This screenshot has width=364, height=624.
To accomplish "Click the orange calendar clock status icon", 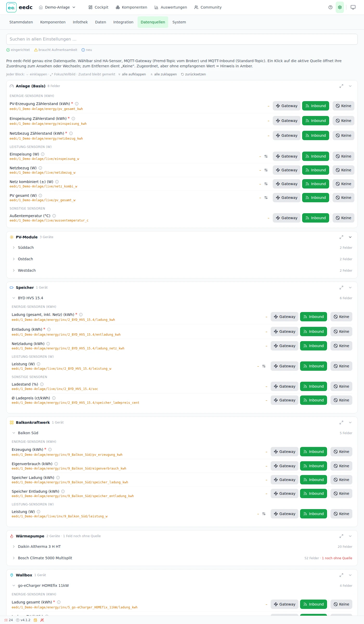I will (x=35, y=620).
